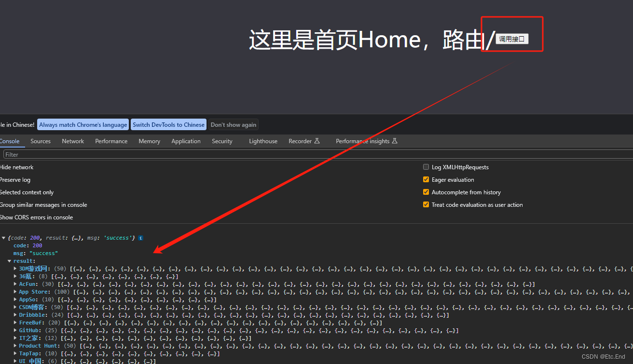This screenshot has width=633, height=364.
Task: Focus the console Filter input
Action: tap(318, 155)
